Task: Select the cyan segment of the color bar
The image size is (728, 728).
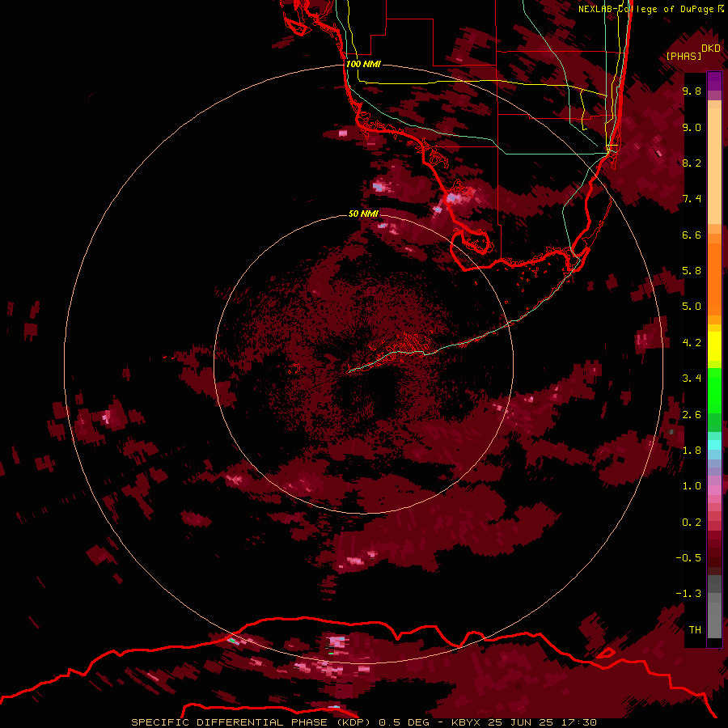Action: [x=714, y=445]
